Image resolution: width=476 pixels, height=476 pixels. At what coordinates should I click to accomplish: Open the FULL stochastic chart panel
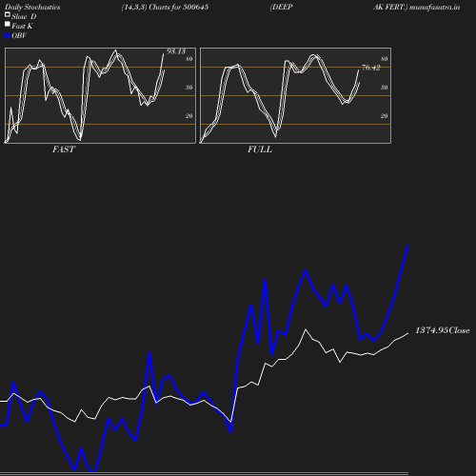pyautogui.click(x=295, y=95)
